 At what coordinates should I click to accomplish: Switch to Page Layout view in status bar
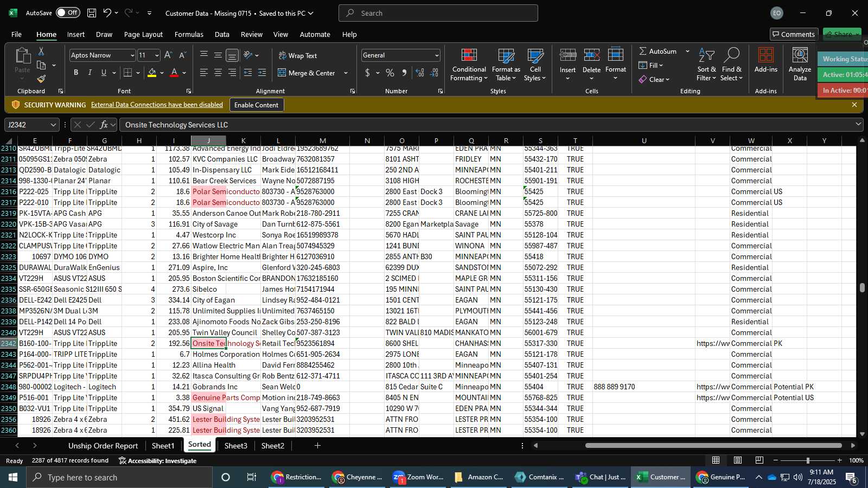click(738, 460)
